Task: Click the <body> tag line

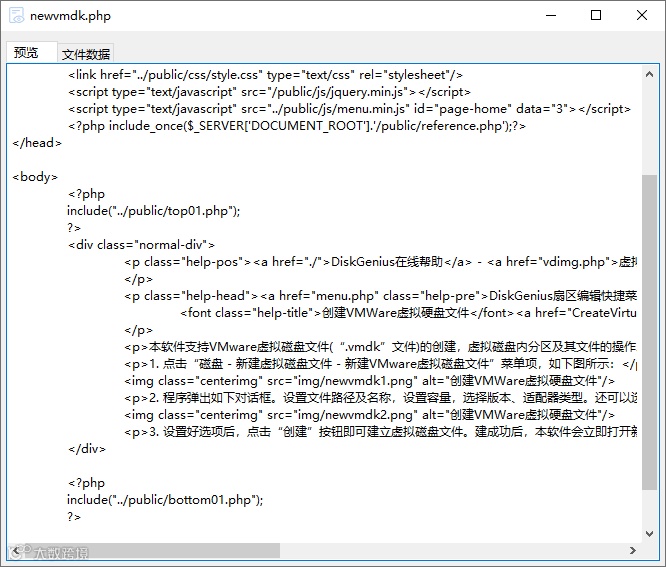Action: (35, 177)
